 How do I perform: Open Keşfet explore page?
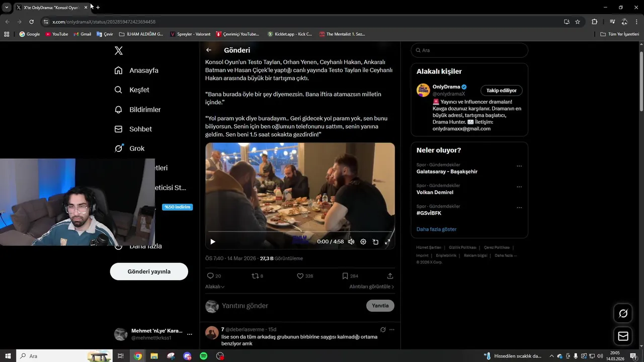[x=132, y=90]
